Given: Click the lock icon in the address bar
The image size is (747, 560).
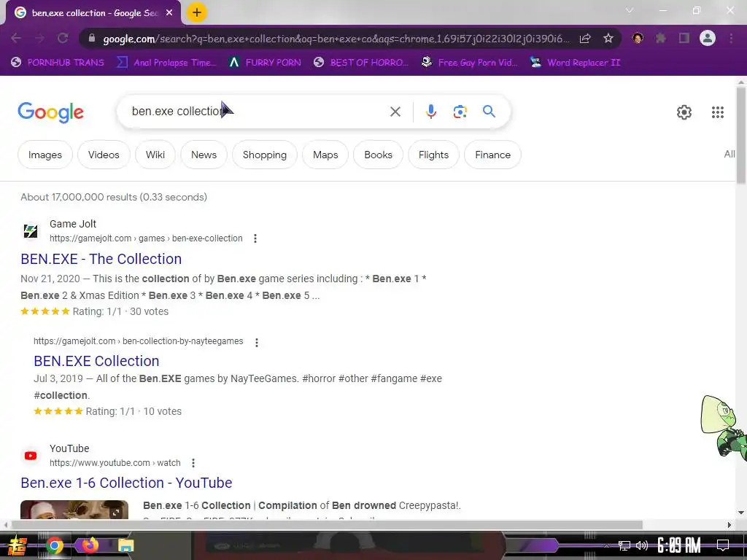Looking at the screenshot, I should [x=92, y=39].
